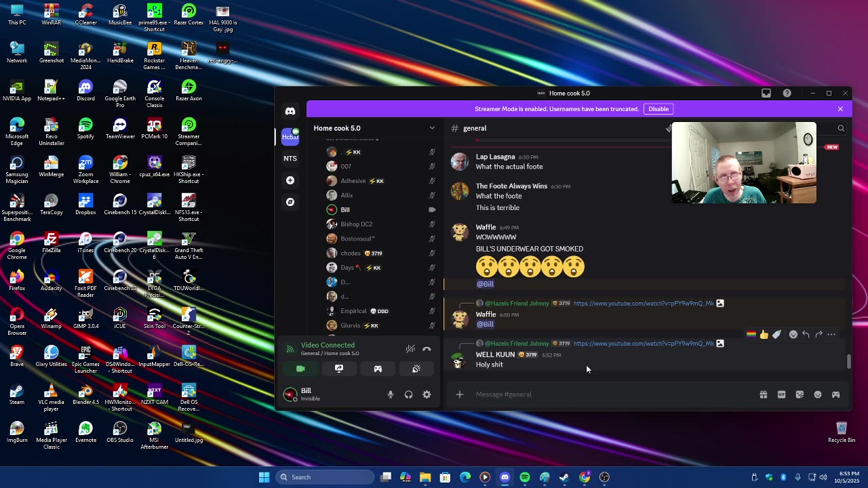
Task: Select Audacity desktop shortcut
Action: click(52, 280)
